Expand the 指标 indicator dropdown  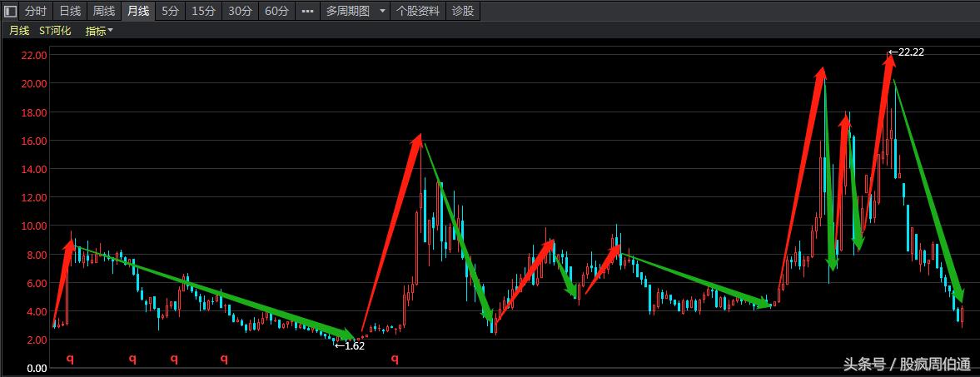(99, 31)
